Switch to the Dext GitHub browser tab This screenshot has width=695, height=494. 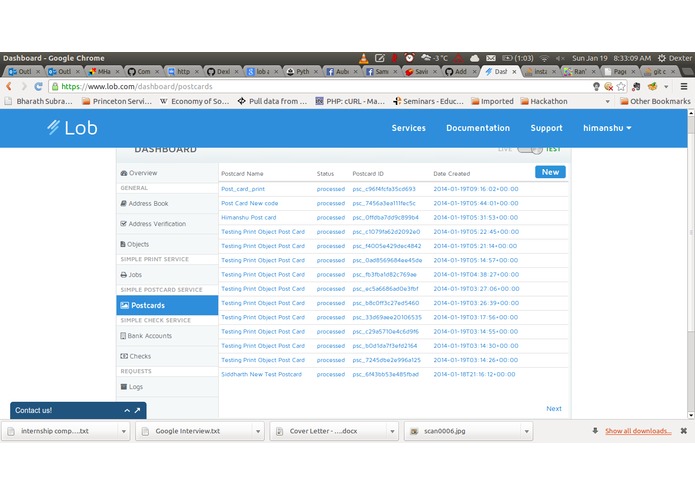[x=223, y=71]
